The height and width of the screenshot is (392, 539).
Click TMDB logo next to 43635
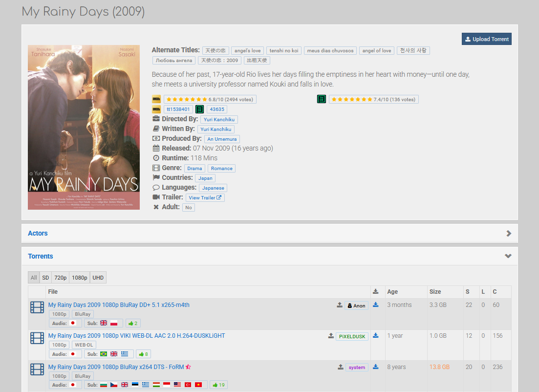[x=200, y=109]
